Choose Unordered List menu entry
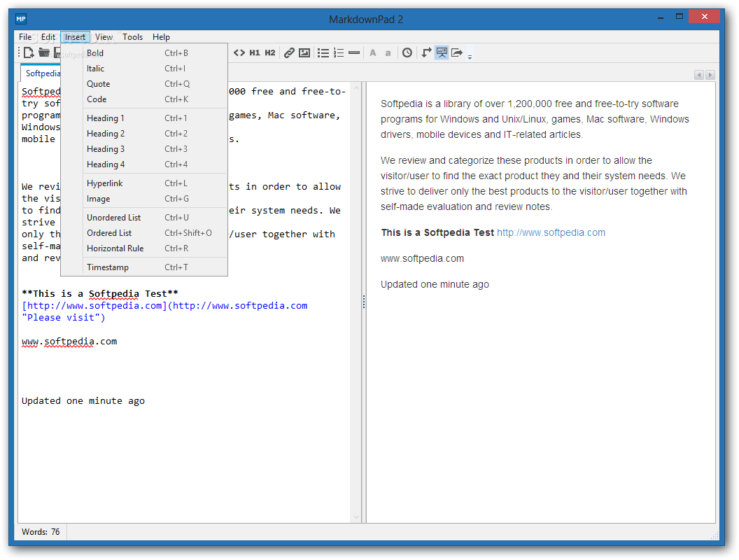This screenshot has width=739, height=560. (144, 218)
